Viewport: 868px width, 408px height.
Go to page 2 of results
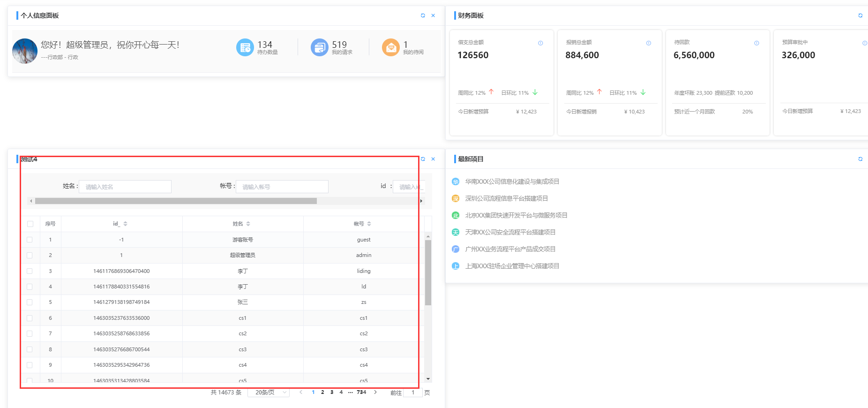pyautogui.click(x=322, y=393)
